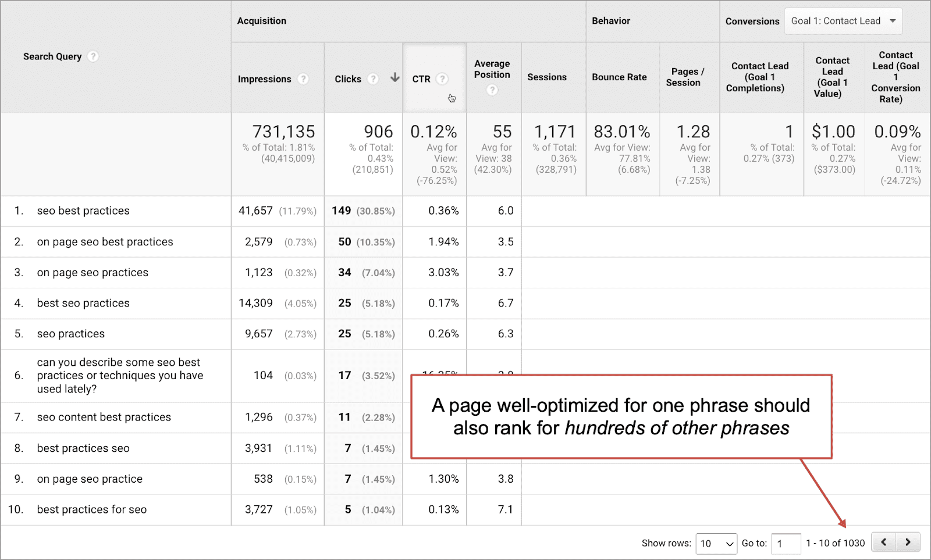Click the CTR help question mark

tap(442, 79)
